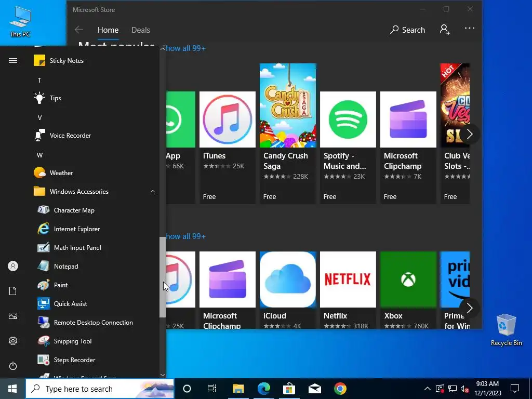Select the Recycle Bin desktop icon

(x=506, y=330)
